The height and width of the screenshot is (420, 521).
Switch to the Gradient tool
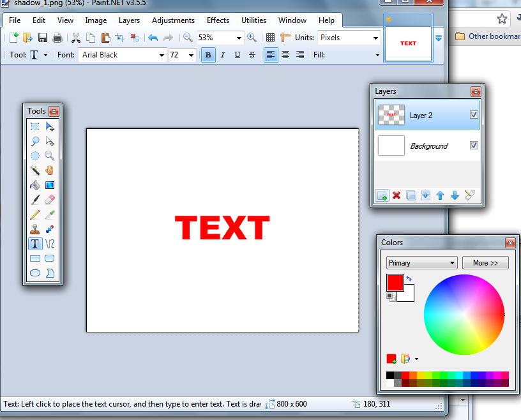[x=50, y=185]
